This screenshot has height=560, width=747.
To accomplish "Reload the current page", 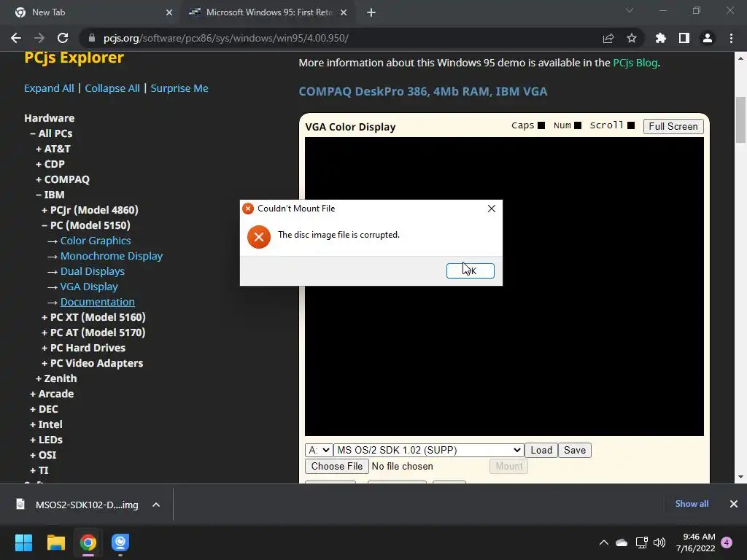I will [x=63, y=38].
